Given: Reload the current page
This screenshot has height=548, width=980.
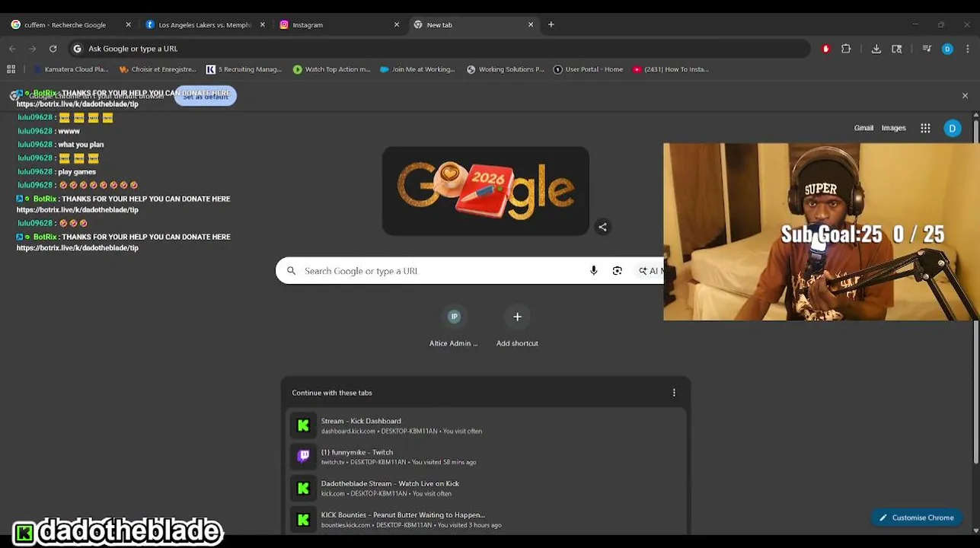Looking at the screenshot, I should coord(53,49).
